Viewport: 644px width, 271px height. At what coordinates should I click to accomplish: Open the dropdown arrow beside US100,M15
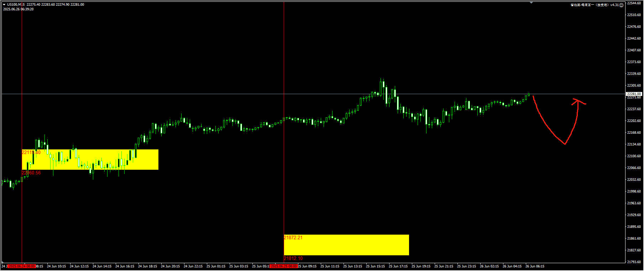click(4, 5)
